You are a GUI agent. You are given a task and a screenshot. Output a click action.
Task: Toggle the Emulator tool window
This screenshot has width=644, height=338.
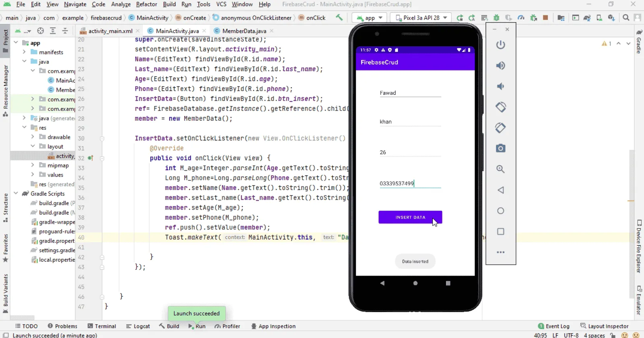[639, 300]
